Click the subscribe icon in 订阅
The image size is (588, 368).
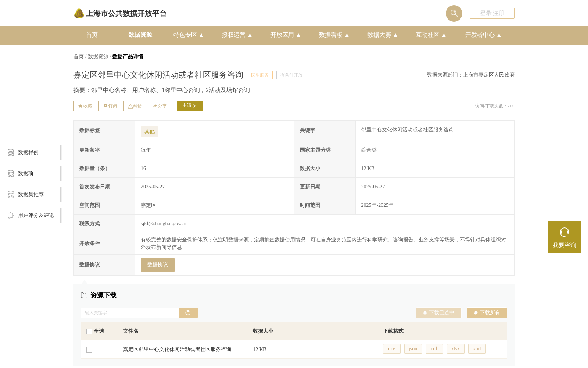105,106
